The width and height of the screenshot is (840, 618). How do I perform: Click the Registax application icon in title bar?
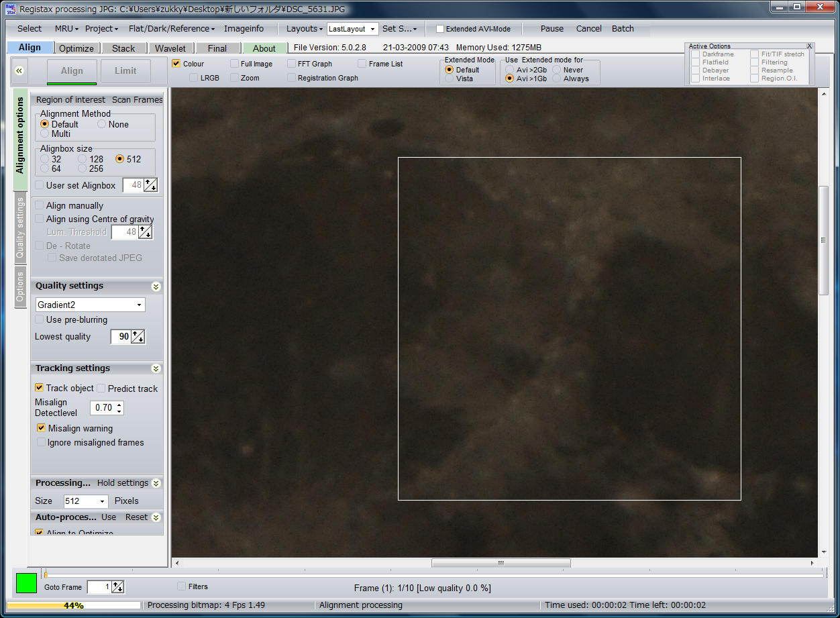coord(9,9)
